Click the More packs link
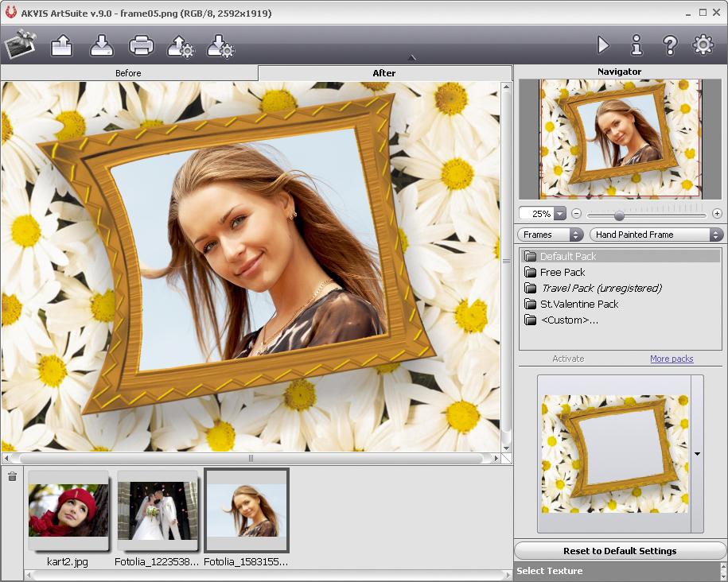 [672, 359]
